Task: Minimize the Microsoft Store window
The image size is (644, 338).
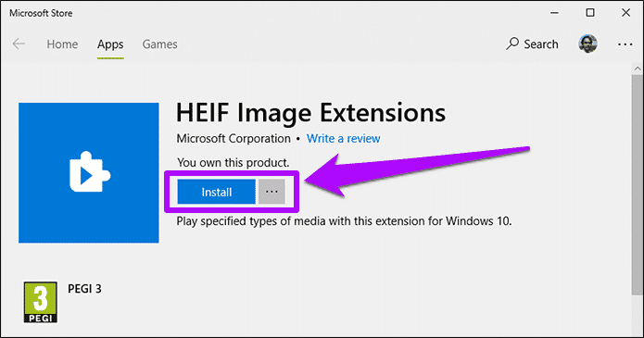Action: (554, 13)
